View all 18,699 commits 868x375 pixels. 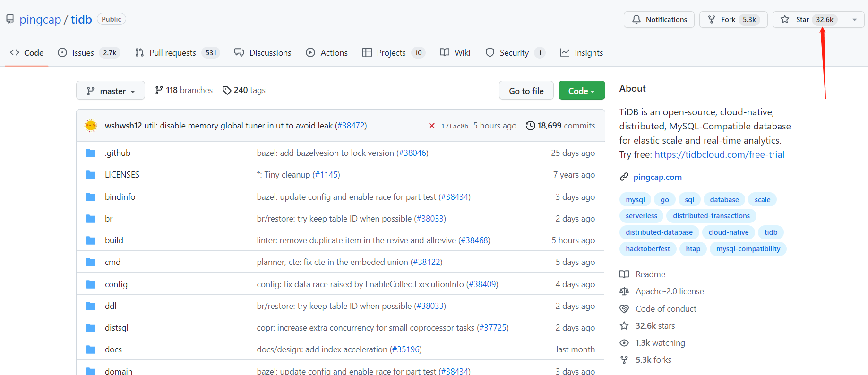pos(560,126)
